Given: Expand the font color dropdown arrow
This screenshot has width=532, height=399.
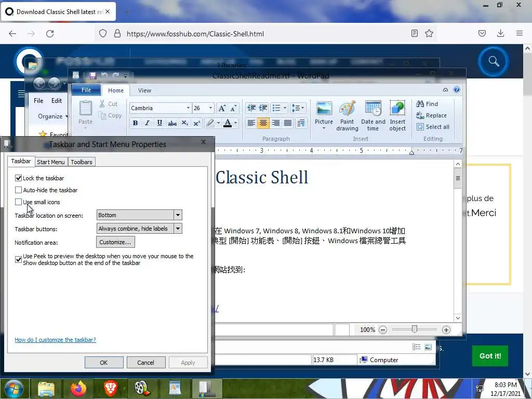Looking at the screenshot, I should pos(235,123).
